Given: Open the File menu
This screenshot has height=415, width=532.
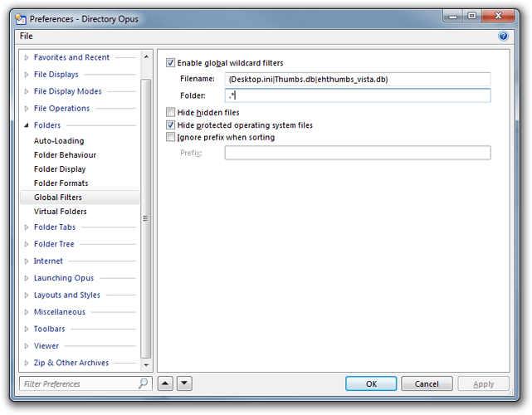Looking at the screenshot, I should (26, 36).
